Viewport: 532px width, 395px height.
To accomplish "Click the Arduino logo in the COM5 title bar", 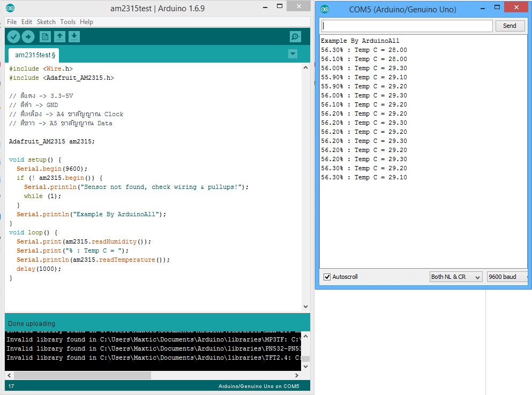I will point(325,9).
